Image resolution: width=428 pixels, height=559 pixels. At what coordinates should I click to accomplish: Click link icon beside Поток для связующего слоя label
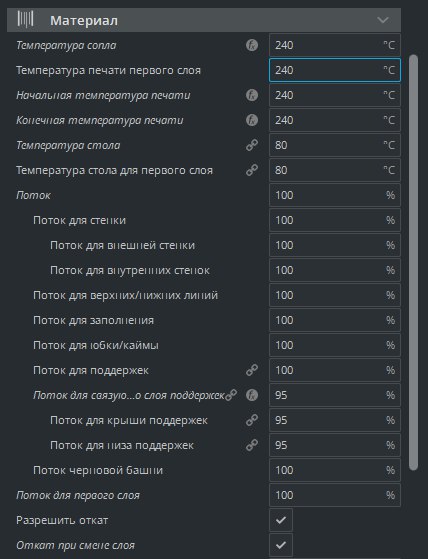[231, 395]
